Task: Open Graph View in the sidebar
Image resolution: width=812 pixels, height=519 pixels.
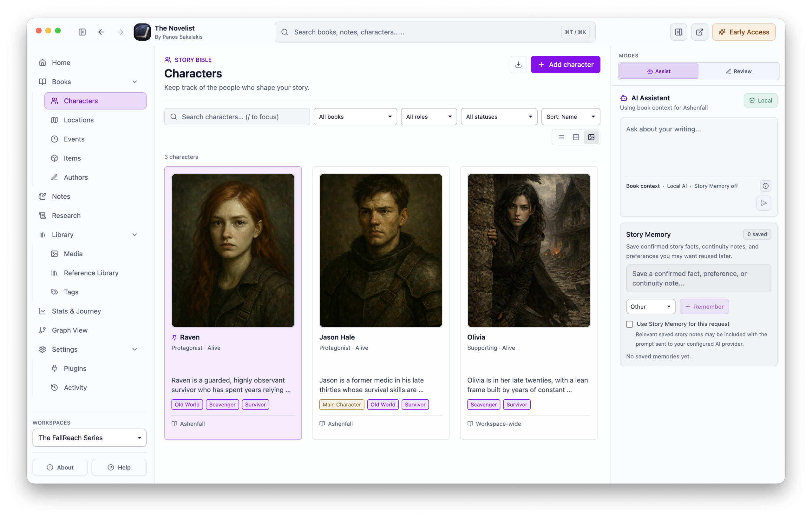Action: 89,330
